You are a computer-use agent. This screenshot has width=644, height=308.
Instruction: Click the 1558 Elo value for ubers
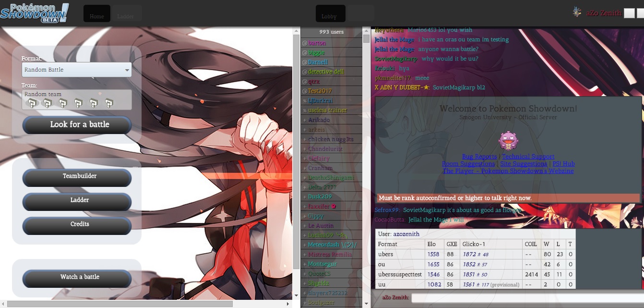(x=433, y=254)
